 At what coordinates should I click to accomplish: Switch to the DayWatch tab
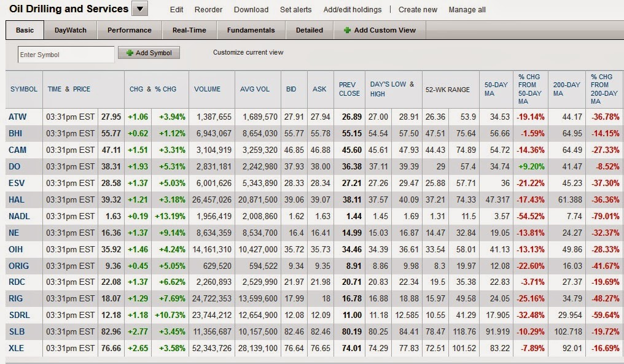71,30
